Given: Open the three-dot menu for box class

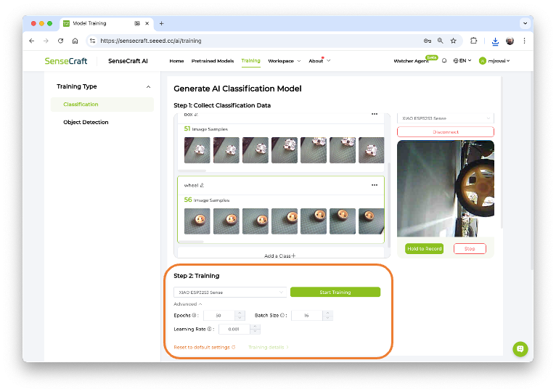Looking at the screenshot, I should pyautogui.click(x=375, y=114).
